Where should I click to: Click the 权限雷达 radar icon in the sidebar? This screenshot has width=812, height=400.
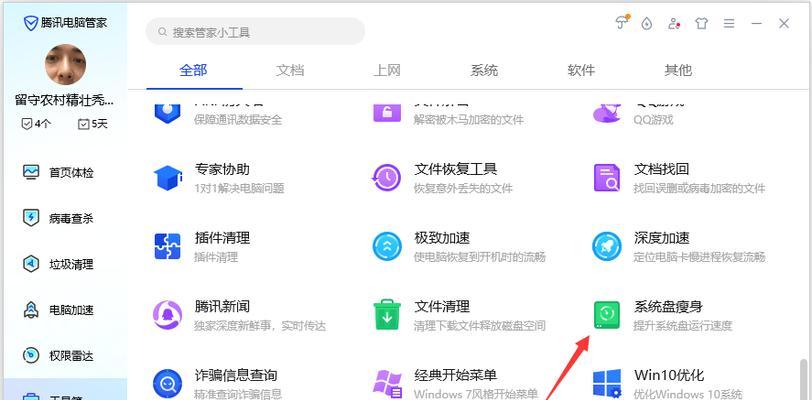pyautogui.click(x=31, y=355)
